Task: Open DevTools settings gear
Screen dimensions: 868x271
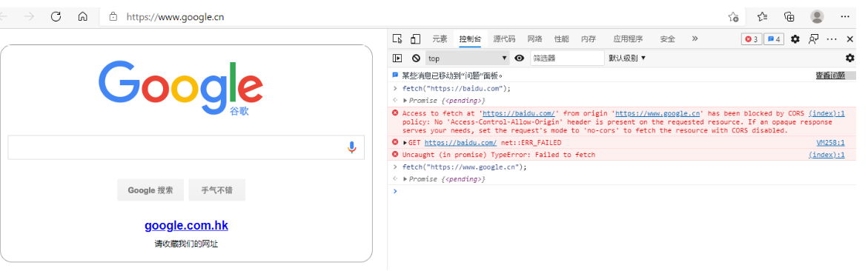Action: (x=795, y=39)
